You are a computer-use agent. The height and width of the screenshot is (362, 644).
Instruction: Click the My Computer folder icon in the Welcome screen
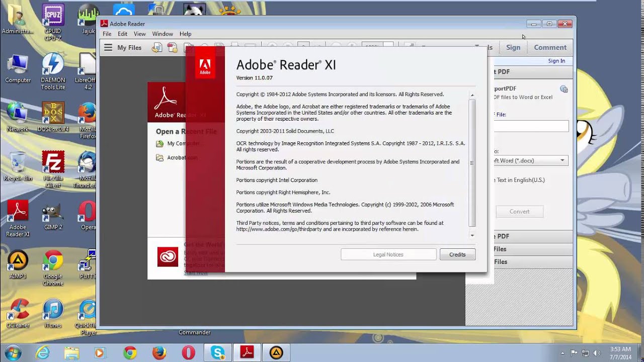point(159,144)
